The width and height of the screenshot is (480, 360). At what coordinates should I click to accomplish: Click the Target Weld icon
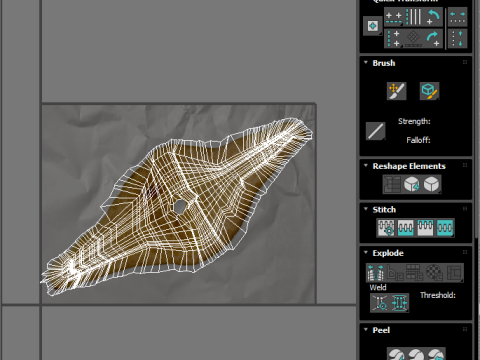[x=380, y=303]
